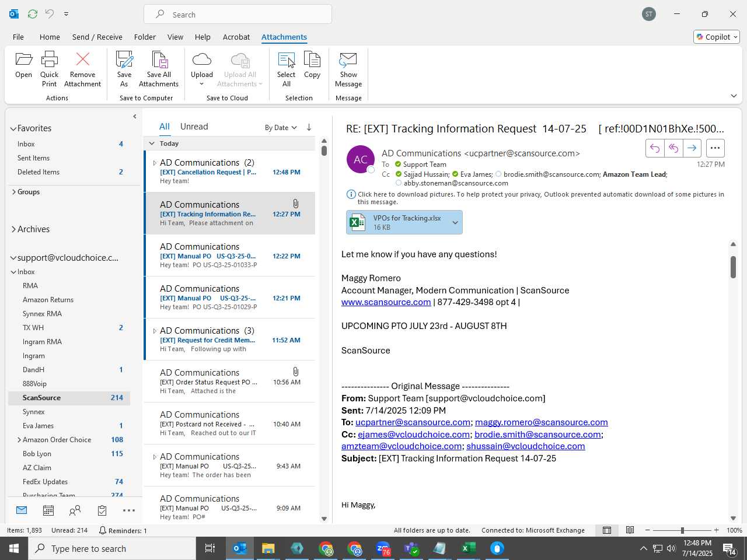Open the Acrobat tab
Image resolution: width=747 pixels, height=560 pixels.
[236, 37]
